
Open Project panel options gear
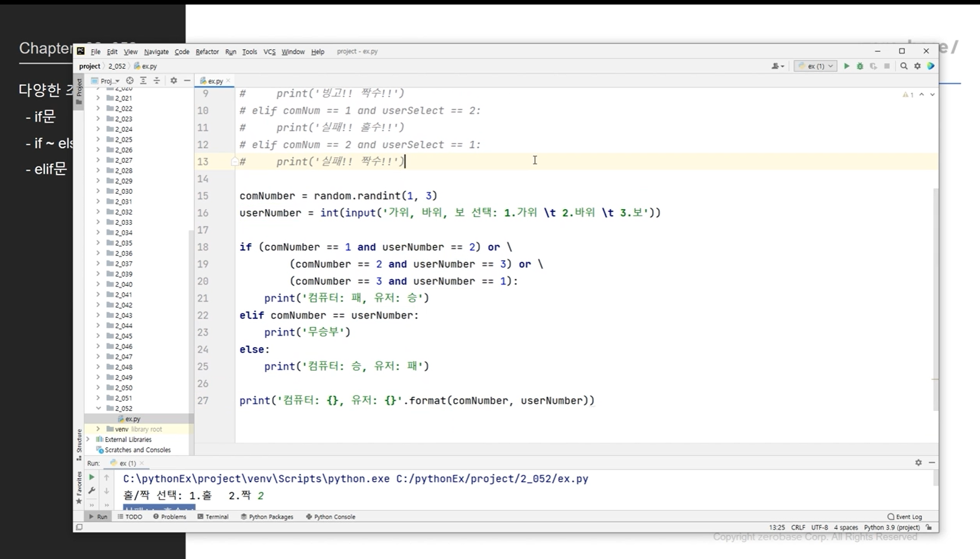174,81
